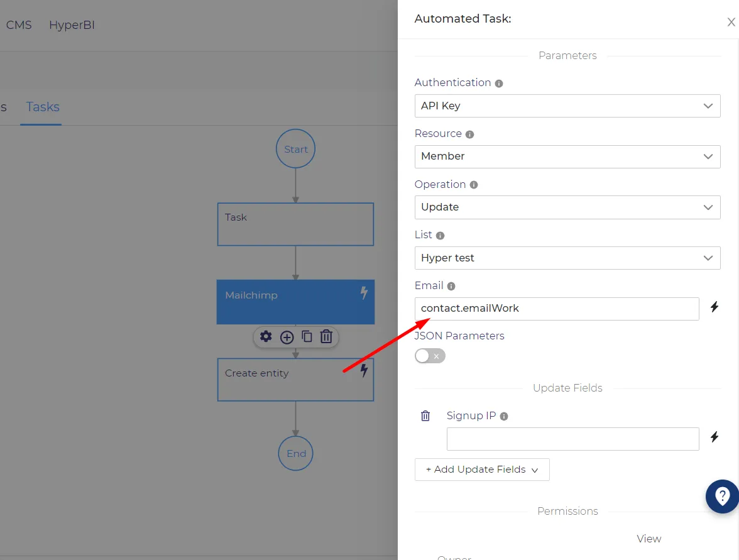
Task: Show info tooltip for Resource
Action: click(469, 135)
